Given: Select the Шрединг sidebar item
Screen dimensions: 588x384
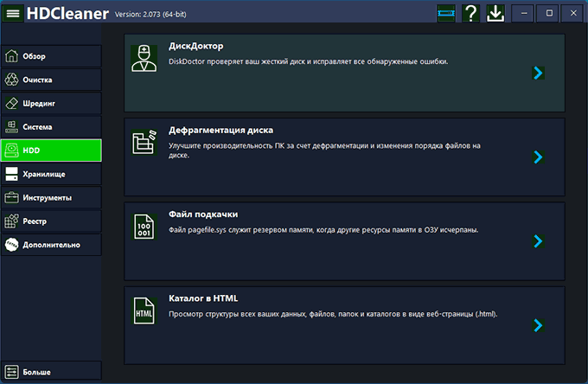Looking at the screenshot, I should [x=51, y=103].
